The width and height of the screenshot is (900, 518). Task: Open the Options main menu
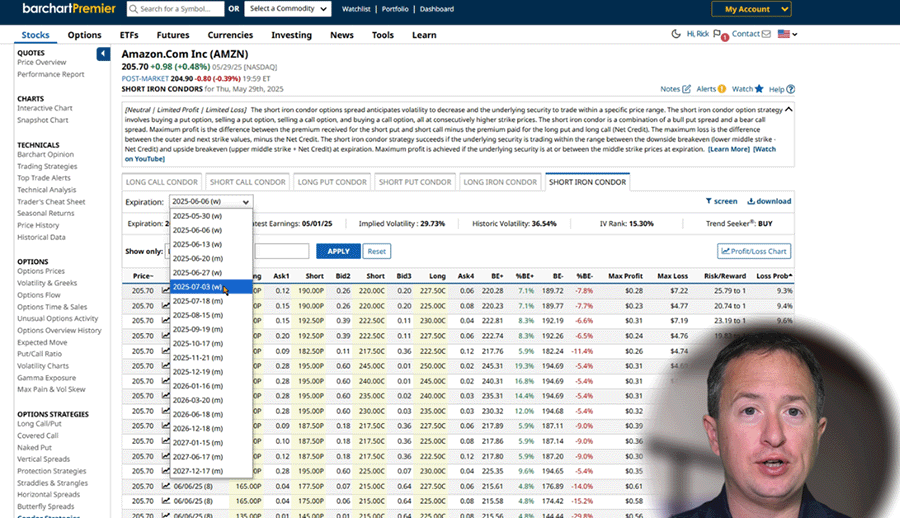click(84, 35)
